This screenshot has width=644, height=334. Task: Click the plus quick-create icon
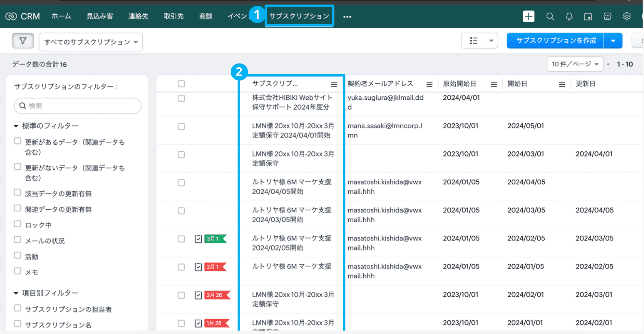[x=528, y=16]
